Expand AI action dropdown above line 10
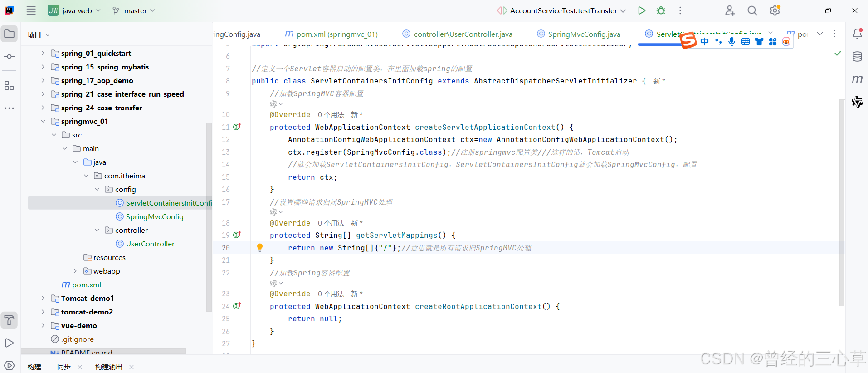Viewport: 868px width, 373px height. (x=276, y=104)
